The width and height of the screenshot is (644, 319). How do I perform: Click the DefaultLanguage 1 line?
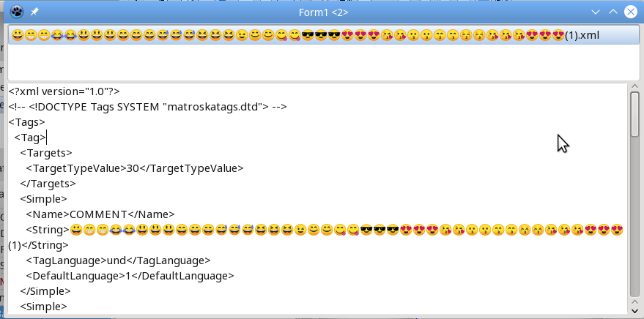tap(130, 276)
